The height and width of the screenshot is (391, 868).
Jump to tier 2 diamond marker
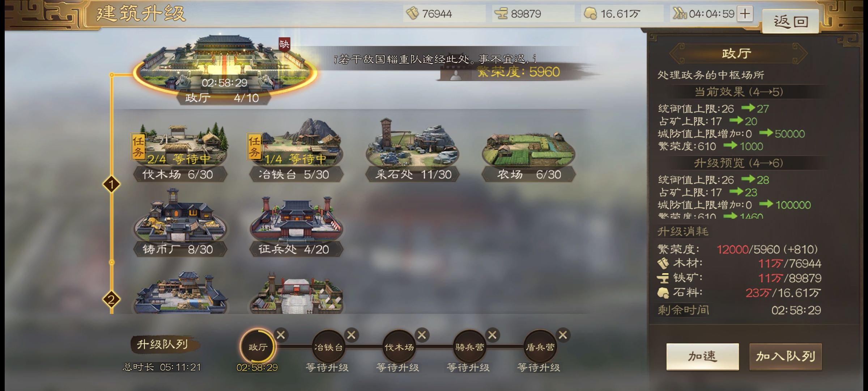(x=111, y=299)
